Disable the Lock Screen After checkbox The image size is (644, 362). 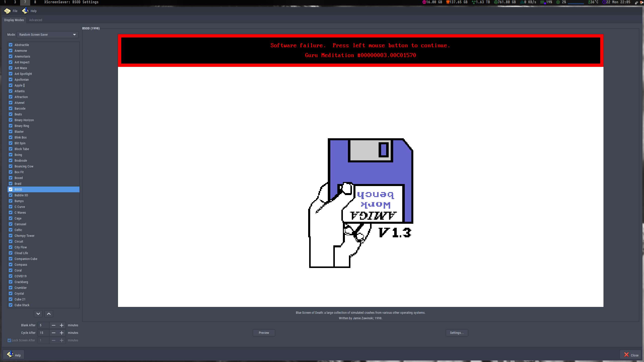[9, 340]
